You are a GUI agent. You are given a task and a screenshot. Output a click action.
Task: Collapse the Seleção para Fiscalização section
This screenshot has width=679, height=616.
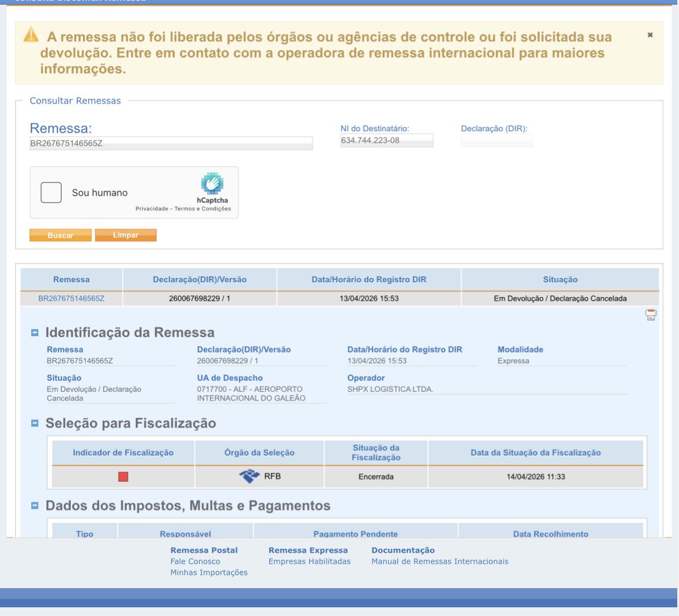[x=35, y=423]
